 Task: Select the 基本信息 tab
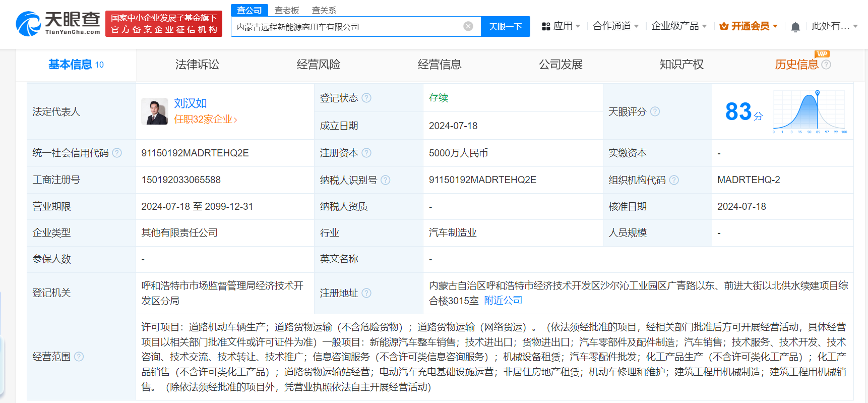[76, 65]
